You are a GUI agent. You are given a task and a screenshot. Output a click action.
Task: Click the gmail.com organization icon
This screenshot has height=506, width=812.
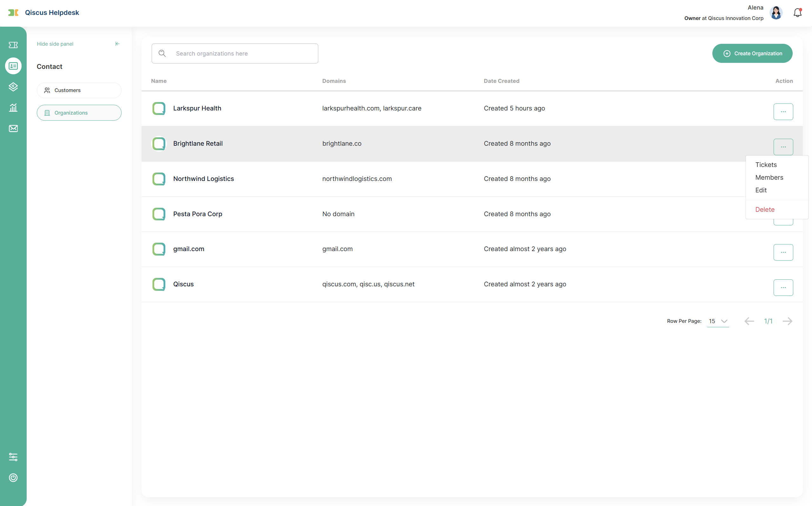[159, 249]
